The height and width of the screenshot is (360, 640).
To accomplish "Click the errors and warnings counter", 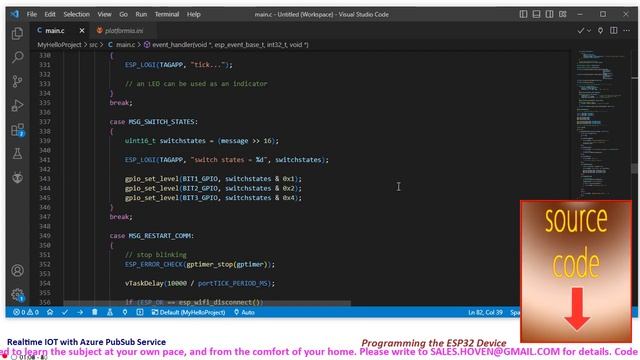I will pos(26,312).
